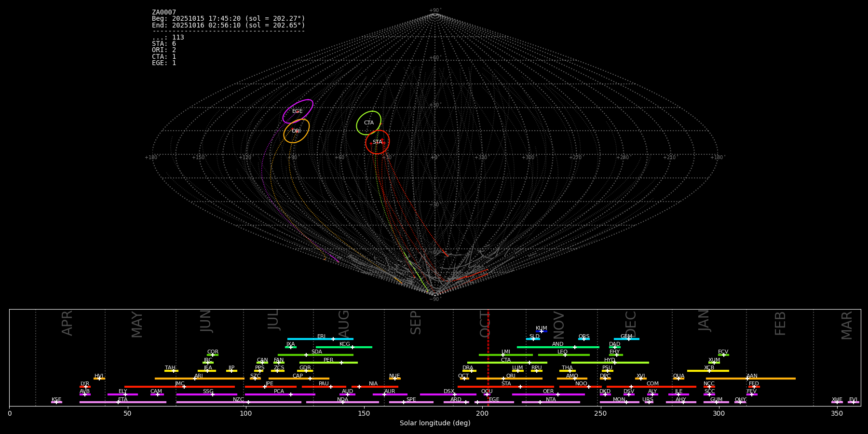Viewport: 868px width, 434px height.
Task: Select the green AND shower bar
Action: (558, 347)
